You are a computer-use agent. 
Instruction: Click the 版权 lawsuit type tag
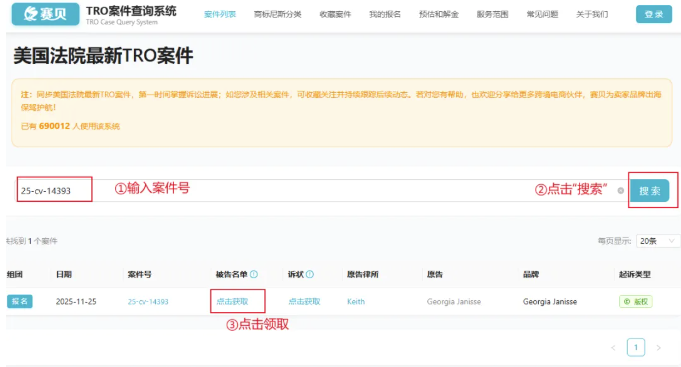tap(636, 301)
